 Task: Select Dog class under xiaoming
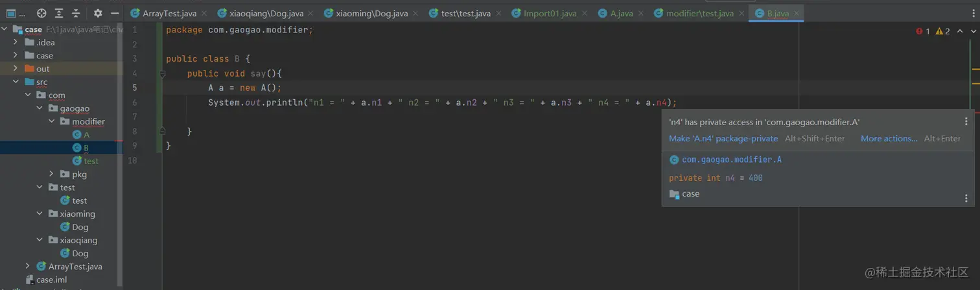click(x=80, y=227)
